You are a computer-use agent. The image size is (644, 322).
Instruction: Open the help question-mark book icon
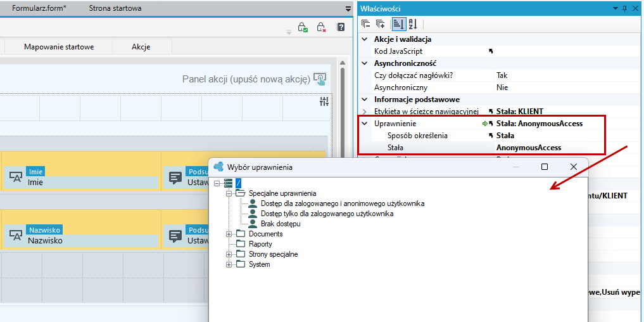[341, 27]
